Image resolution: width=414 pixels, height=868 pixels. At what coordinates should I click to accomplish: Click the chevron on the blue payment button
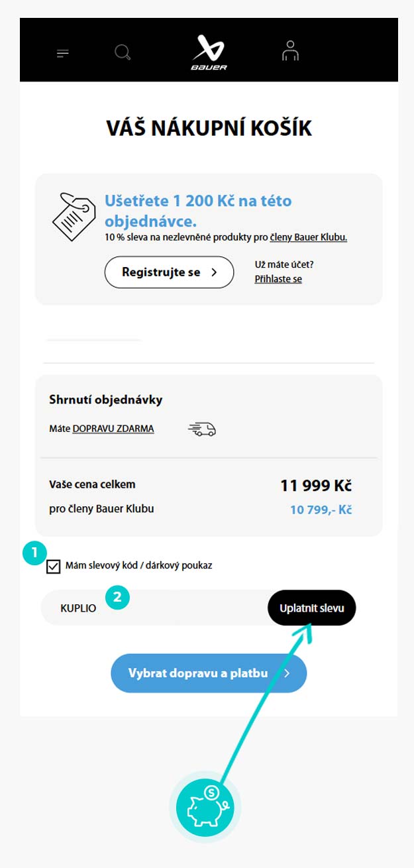tap(287, 674)
